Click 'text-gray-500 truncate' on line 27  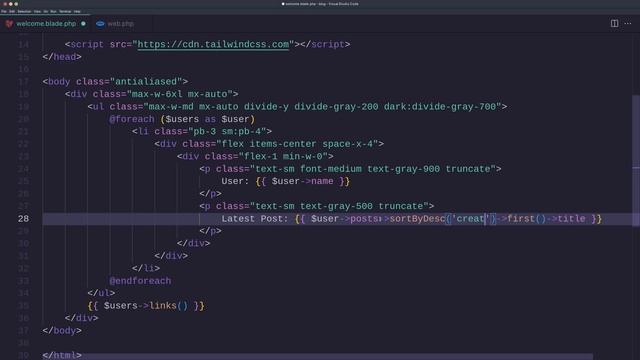[x=361, y=206]
